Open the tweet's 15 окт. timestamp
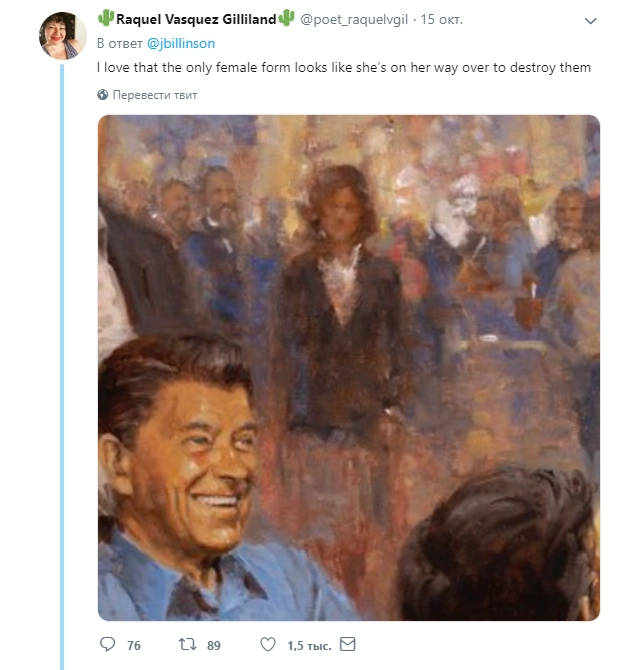Screen dimensions: 638x670 coord(443,20)
